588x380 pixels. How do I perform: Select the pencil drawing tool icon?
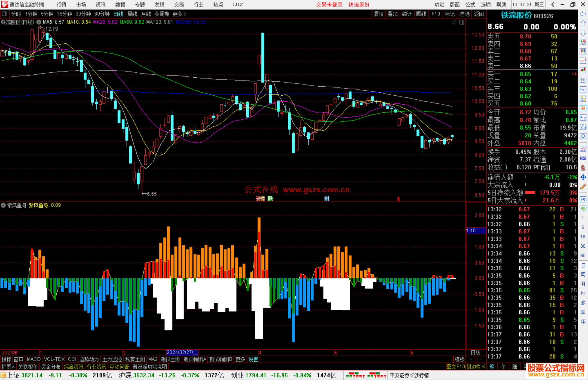(x=583, y=187)
